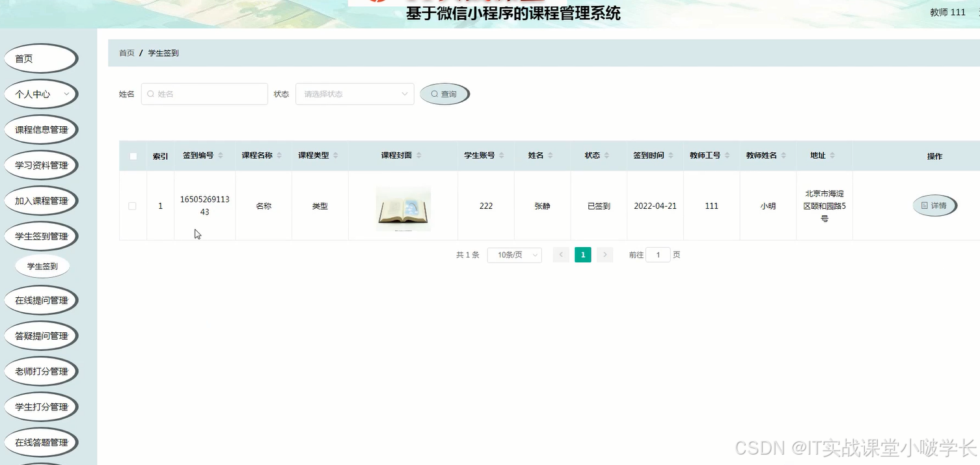Sort by 教师工号 column arrows
This screenshot has width=980, height=465.
pyautogui.click(x=727, y=156)
